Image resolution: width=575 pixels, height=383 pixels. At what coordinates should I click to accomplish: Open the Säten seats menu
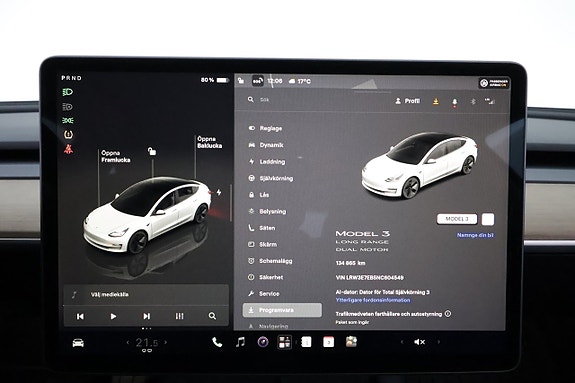[x=262, y=228]
